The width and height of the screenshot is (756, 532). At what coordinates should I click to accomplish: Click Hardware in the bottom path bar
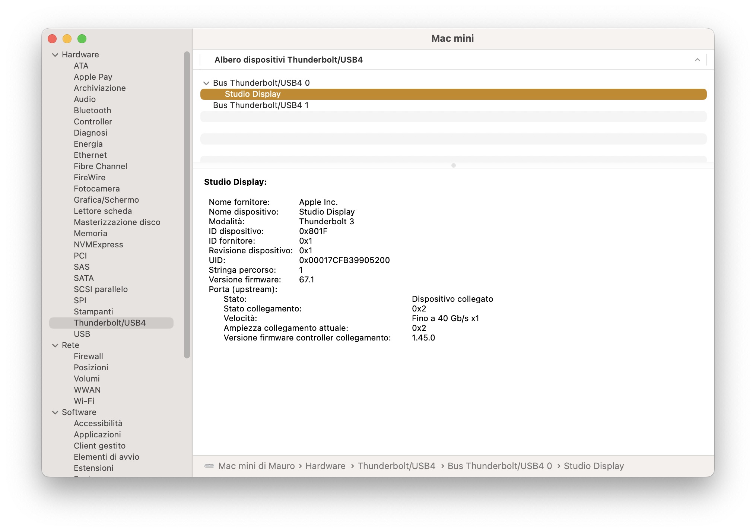[325, 466]
